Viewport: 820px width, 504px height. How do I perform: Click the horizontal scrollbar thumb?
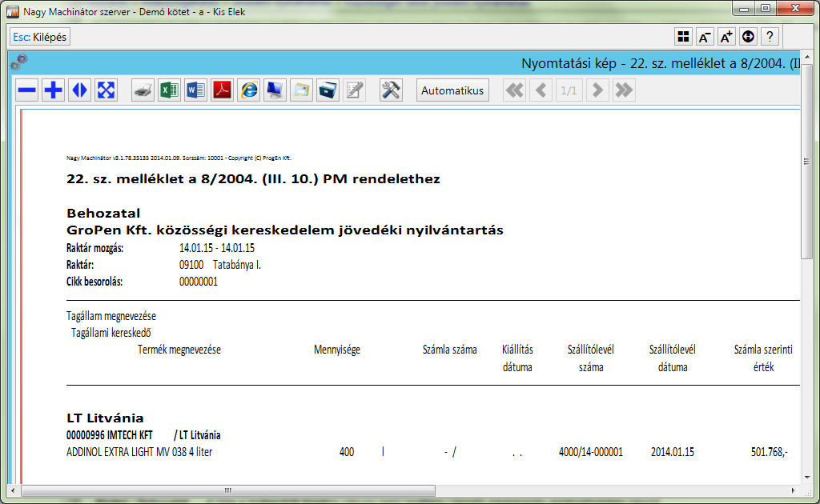[x=228, y=490]
